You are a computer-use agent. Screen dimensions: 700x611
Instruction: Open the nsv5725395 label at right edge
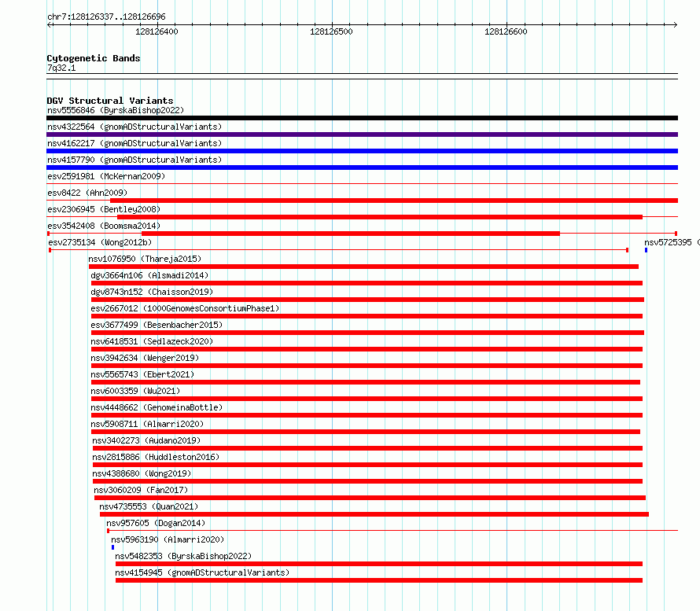click(x=672, y=242)
